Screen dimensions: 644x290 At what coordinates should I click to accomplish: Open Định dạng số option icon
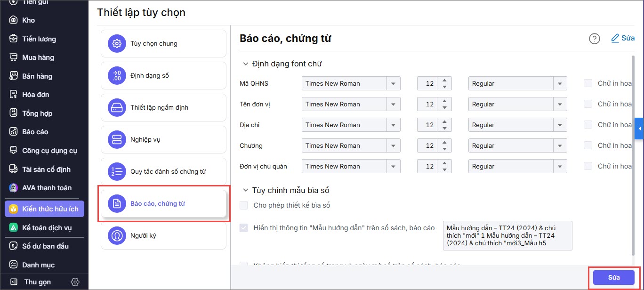click(116, 76)
